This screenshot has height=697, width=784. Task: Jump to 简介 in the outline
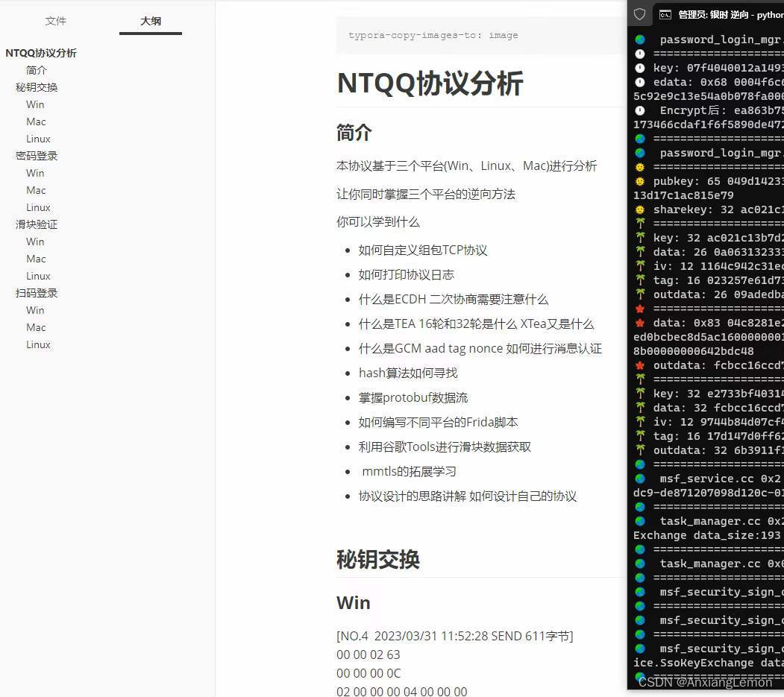[x=37, y=70]
